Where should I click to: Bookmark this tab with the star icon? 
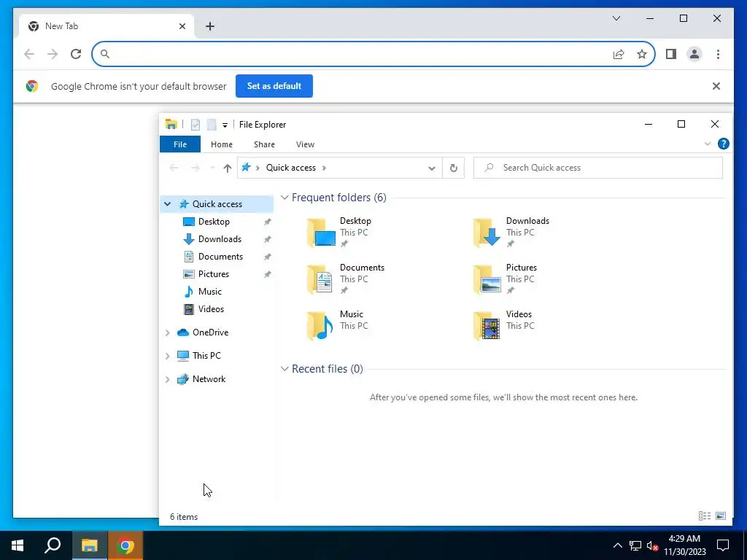pos(642,54)
